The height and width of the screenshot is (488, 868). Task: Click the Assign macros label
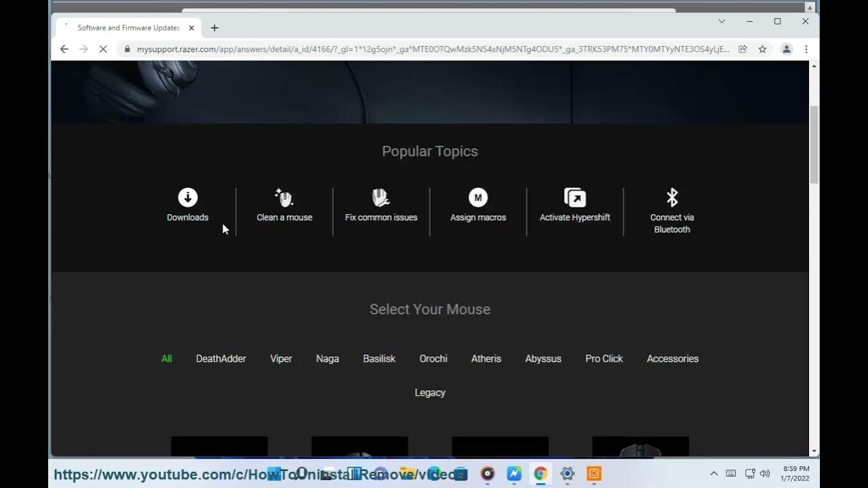[478, 218]
